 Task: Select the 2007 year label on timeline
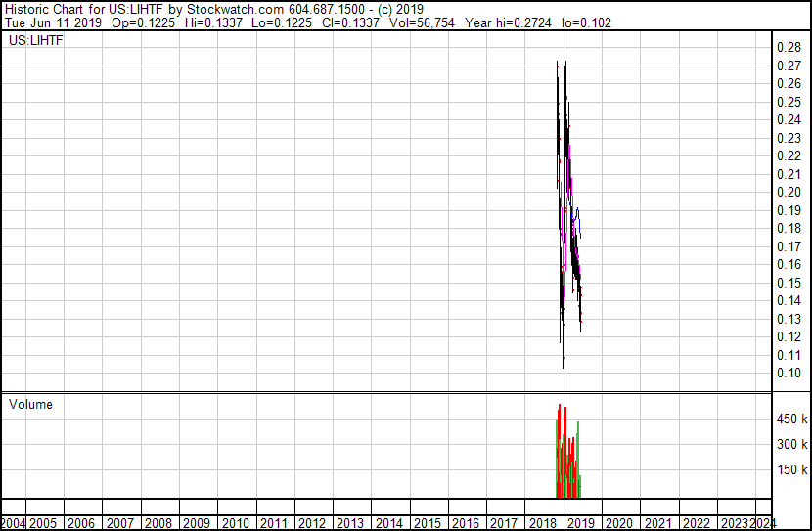119,523
